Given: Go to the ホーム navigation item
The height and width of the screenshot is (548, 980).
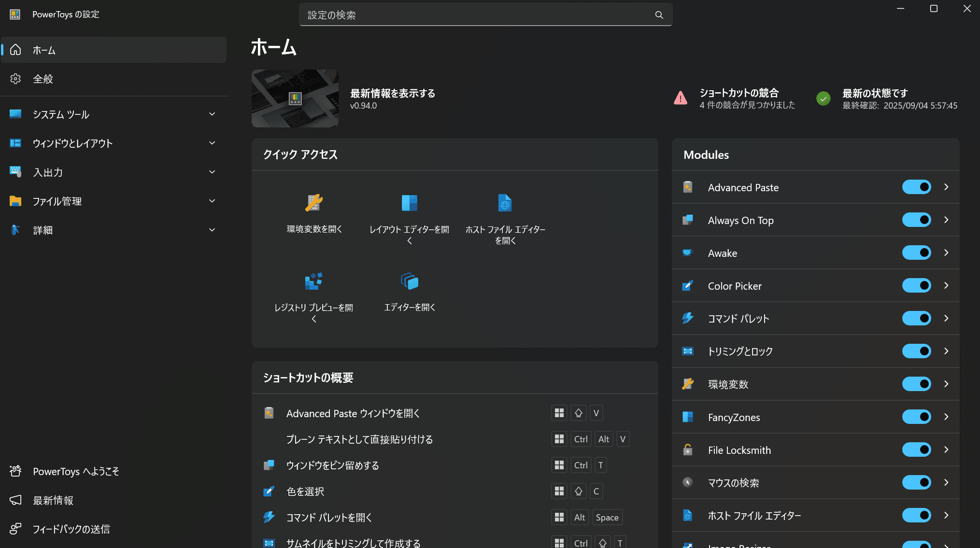Looking at the screenshot, I should (x=44, y=50).
